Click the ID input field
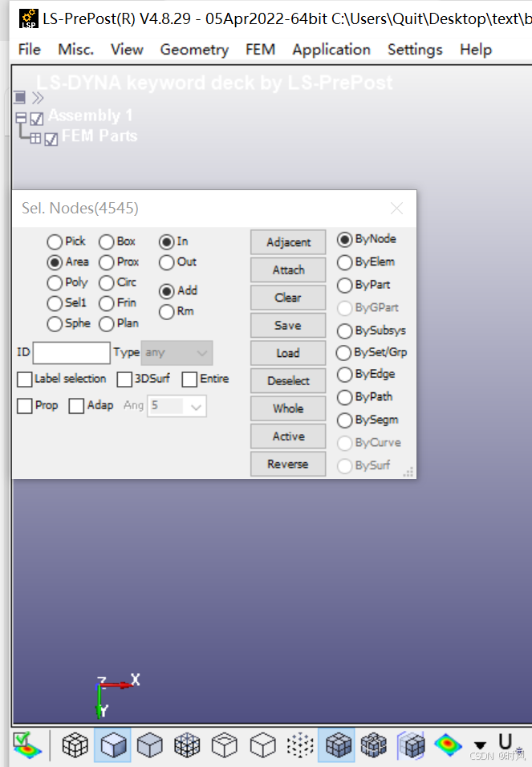 71,353
